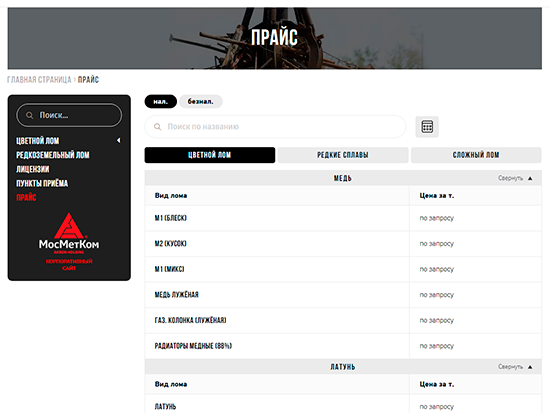
Task: Select the Цветной лом tab
Action: click(x=210, y=155)
